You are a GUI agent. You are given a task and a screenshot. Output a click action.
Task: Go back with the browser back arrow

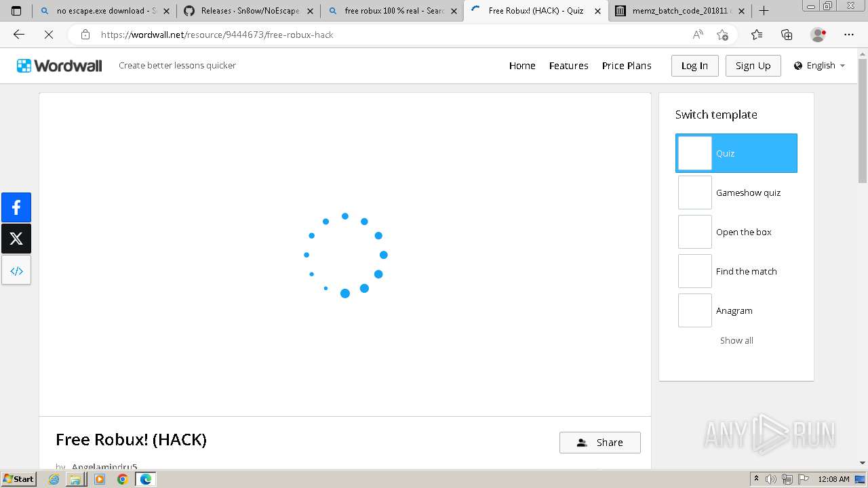(x=19, y=35)
